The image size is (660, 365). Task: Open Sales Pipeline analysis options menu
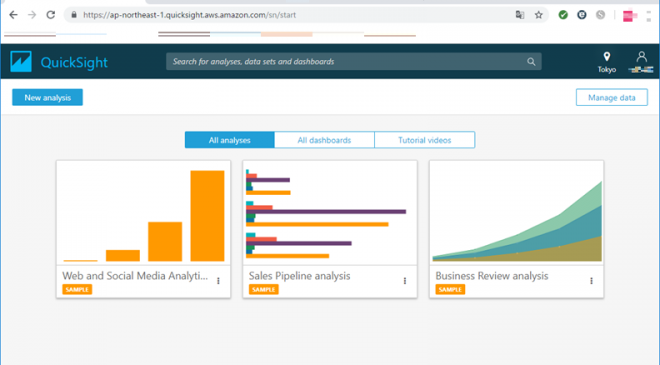point(405,281)
